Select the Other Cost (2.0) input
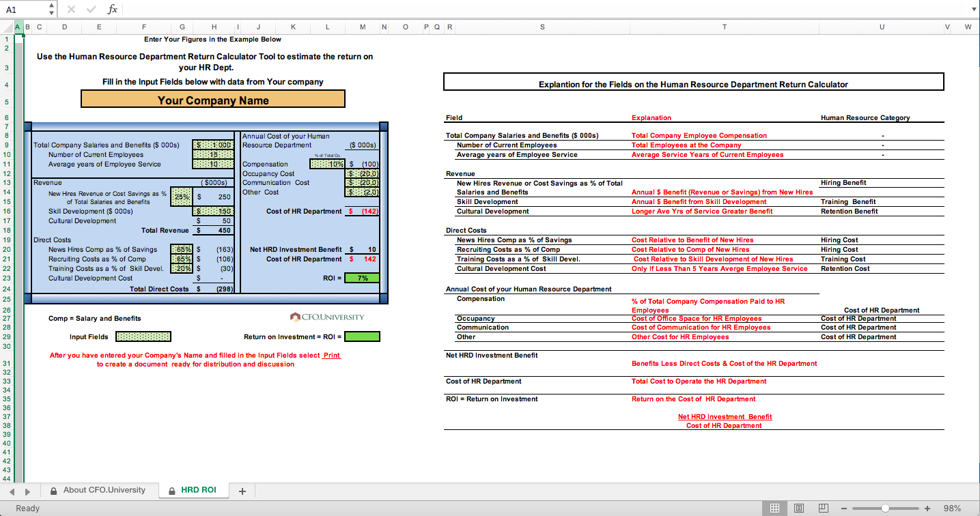The image size is (980, 516). (x=363, y=192)
